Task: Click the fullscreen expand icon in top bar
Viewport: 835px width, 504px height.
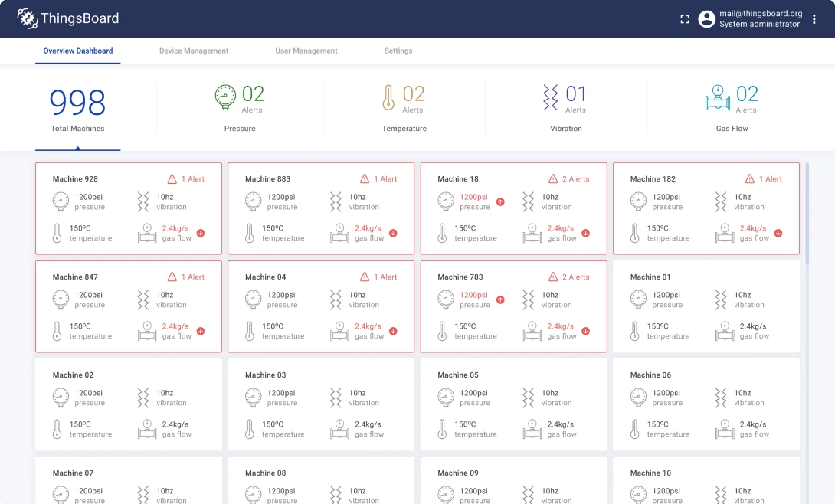Action: [x=684, y=18]
